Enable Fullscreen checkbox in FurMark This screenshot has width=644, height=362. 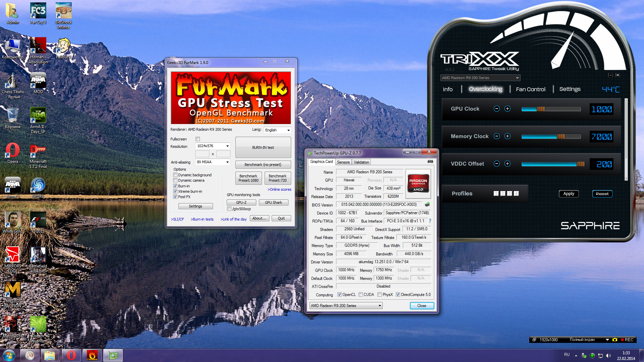click(198, 139)
